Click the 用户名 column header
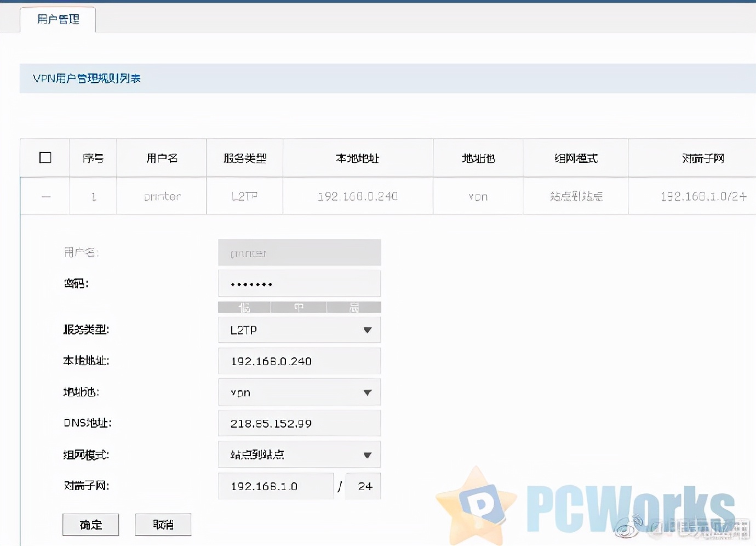 click(161, 158)
